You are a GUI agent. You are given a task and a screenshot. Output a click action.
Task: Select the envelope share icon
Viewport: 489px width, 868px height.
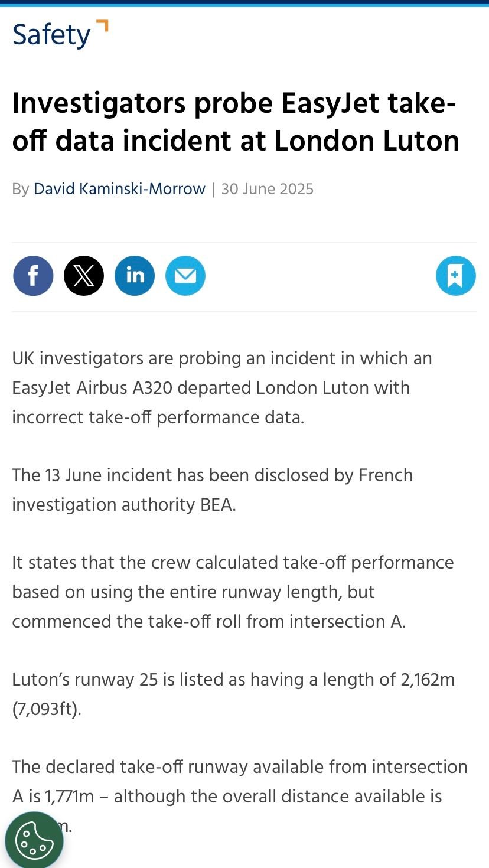coord(185,275)
